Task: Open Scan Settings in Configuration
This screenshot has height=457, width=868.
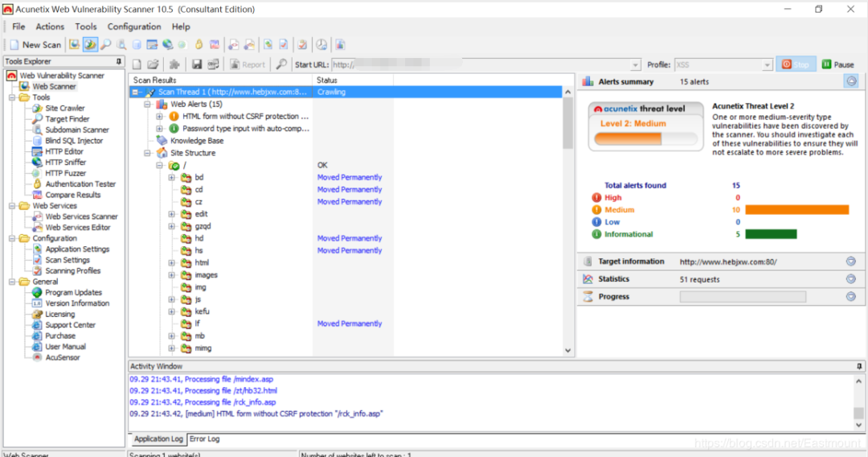Action: [68, 260]
